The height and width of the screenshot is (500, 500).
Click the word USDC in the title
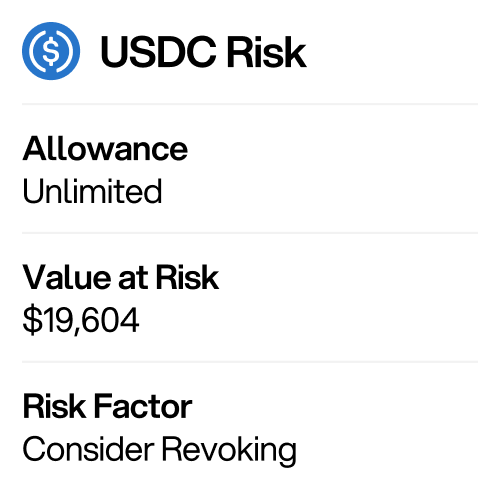point(158,52)
